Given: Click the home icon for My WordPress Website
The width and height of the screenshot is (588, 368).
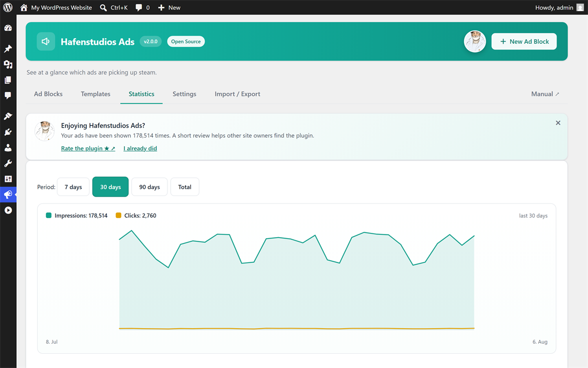Looking at the screenshot, I should point(24,7).
